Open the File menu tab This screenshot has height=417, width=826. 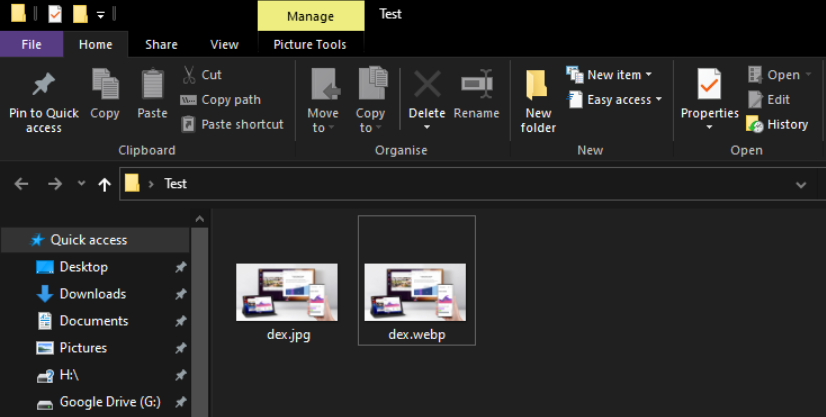pos(31,44)
